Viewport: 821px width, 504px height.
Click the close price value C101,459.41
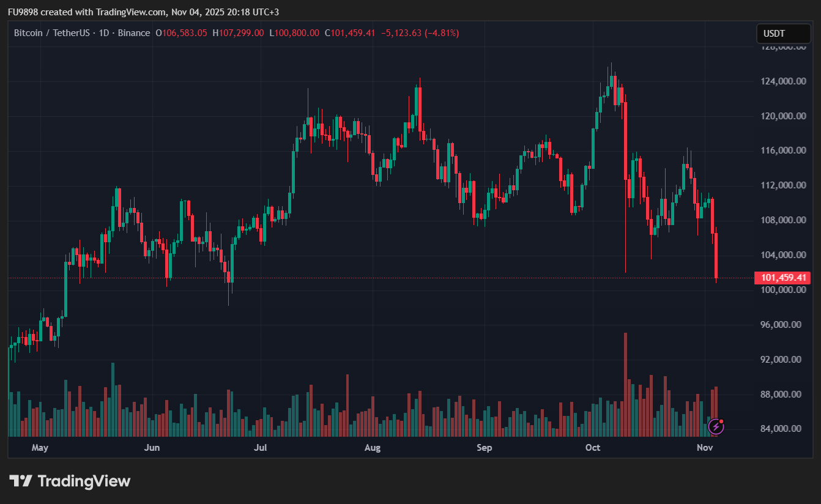click(x=350, y=33)
